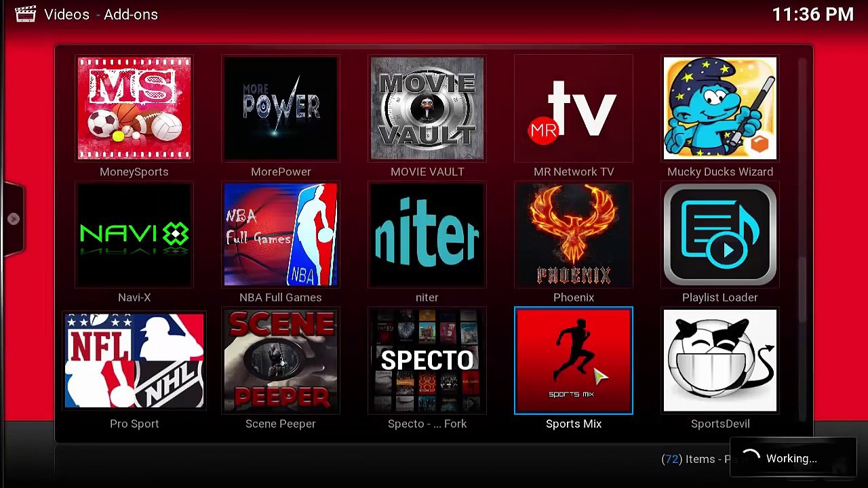
Task: Expand the left side menu arrow
Action: click(13, 219)
